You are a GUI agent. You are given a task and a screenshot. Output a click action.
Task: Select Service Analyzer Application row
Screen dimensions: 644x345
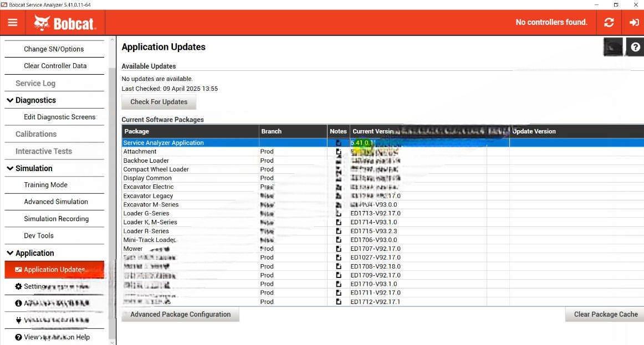pyautogui.click(x=383, y=143)
